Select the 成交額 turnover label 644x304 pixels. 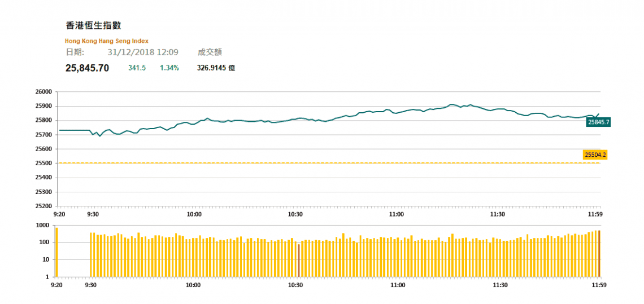coord(209,52)
